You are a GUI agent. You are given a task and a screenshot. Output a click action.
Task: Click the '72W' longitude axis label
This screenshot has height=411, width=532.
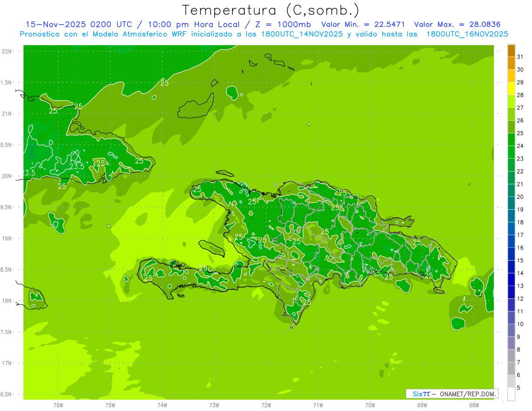[266, 405]
